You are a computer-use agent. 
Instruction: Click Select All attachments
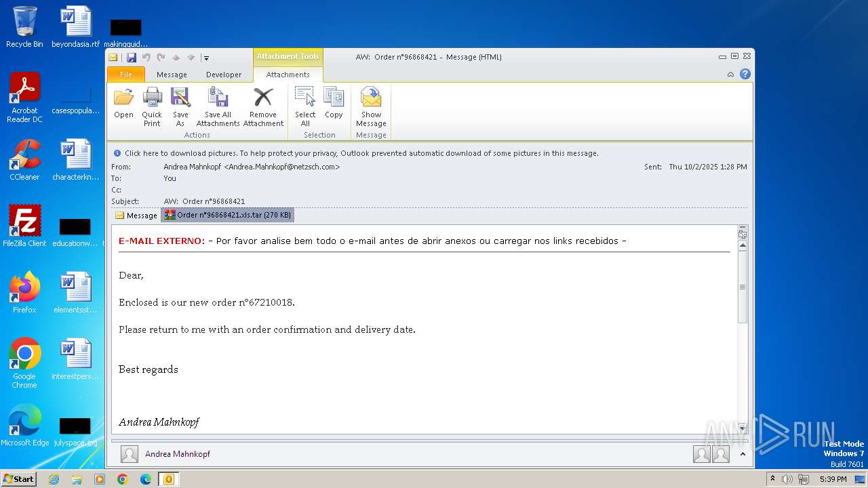(305, 107)
